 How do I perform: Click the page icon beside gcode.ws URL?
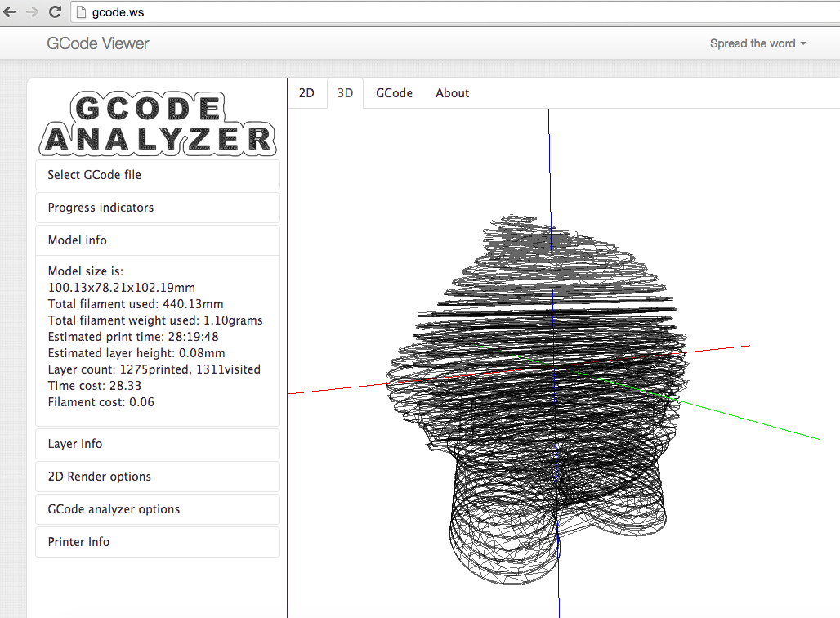pos(80,12)
